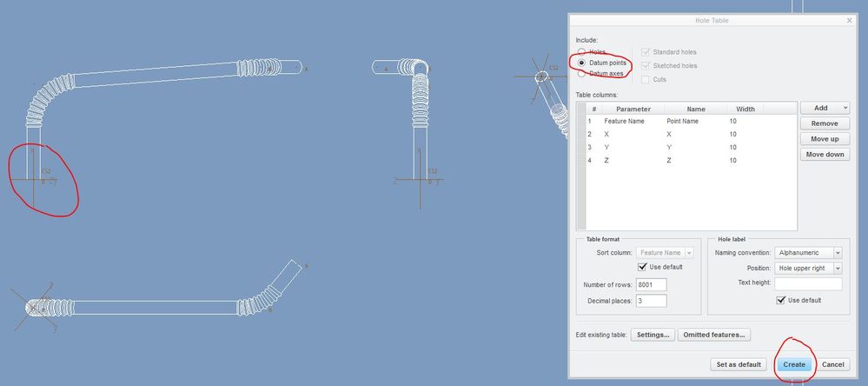Select the X parameter row
This screenshot has width=868, height=386.
(692, 134)
